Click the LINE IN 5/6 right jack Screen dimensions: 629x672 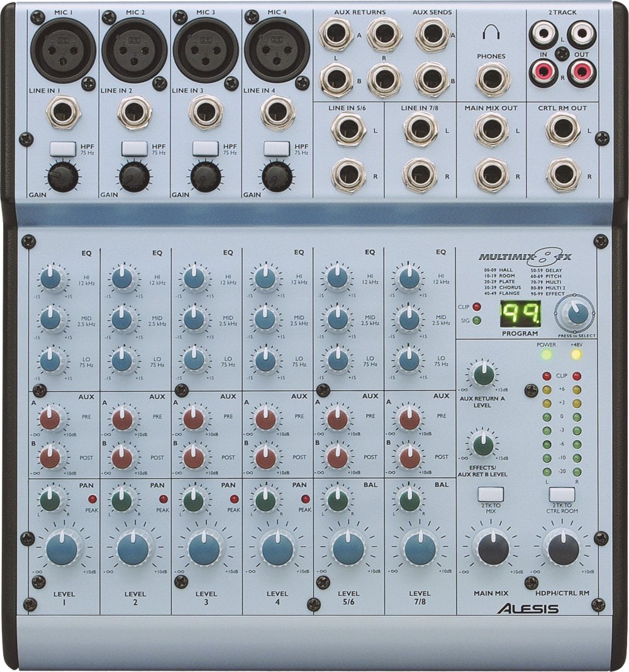(x=348, y=175)
